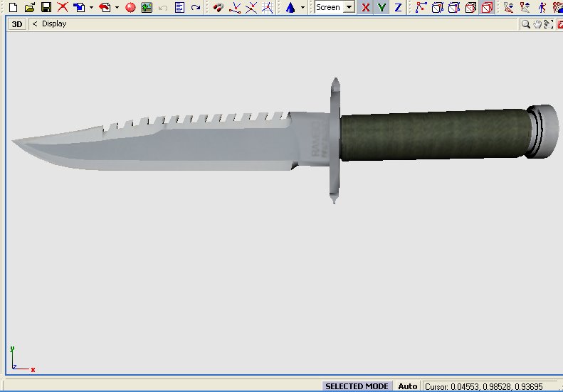Click the zoom extents frame icon
563x392 pixels.
[x=548, y=24]
